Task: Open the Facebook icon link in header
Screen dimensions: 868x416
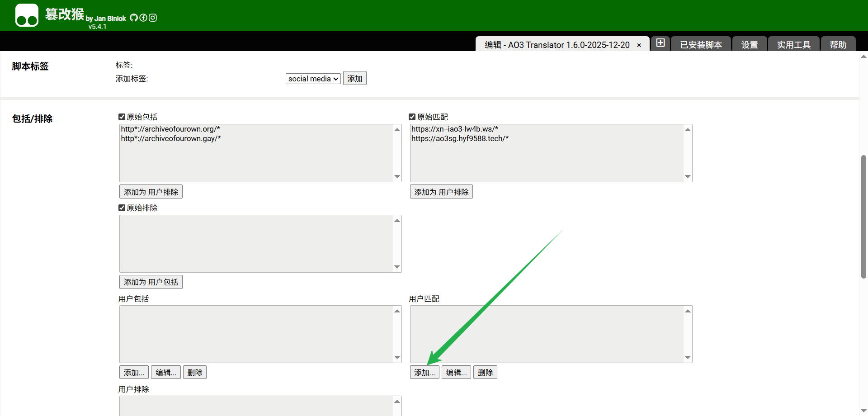Action: (143, 18)
